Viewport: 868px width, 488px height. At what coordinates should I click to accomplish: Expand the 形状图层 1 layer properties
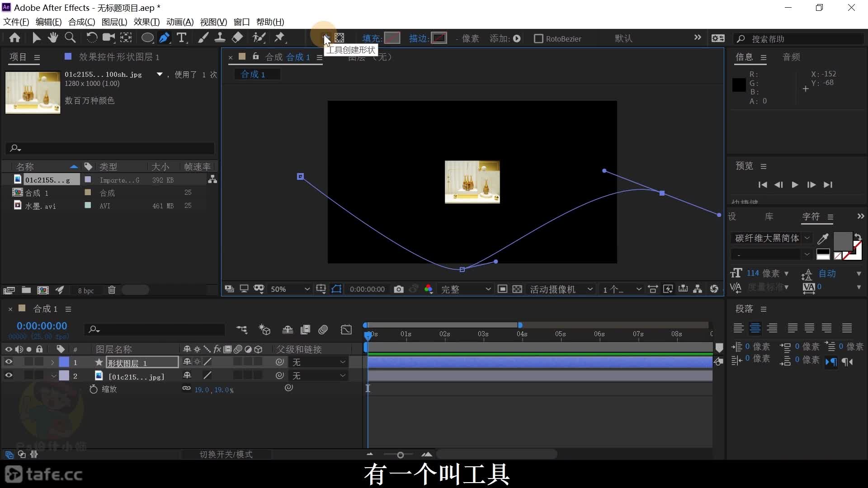[52, 362]
